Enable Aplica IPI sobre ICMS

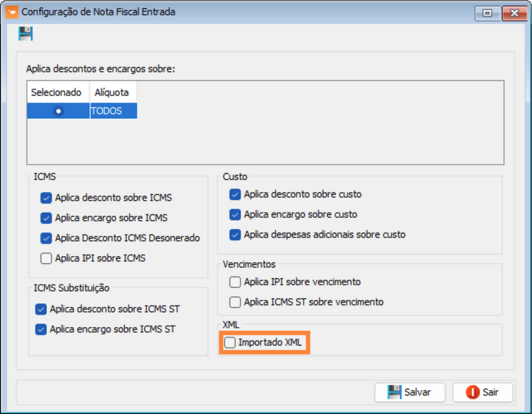(46, 259)
